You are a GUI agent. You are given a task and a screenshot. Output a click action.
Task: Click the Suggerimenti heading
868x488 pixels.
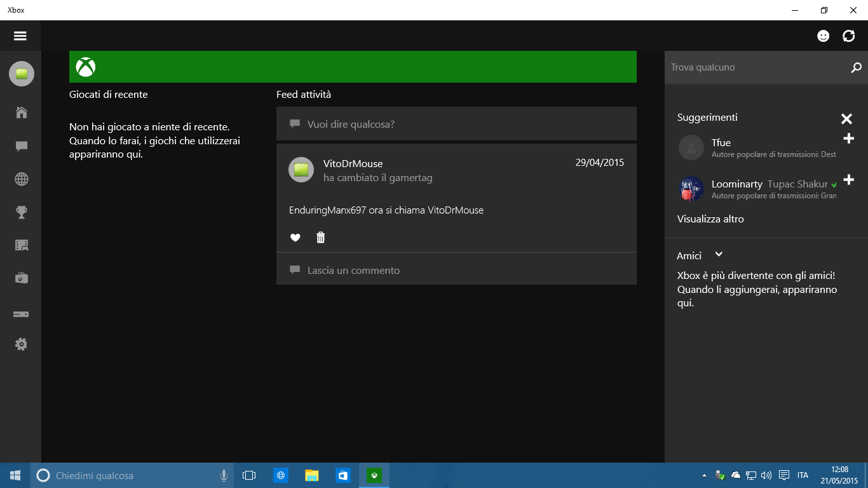click(x=707, y=118)
